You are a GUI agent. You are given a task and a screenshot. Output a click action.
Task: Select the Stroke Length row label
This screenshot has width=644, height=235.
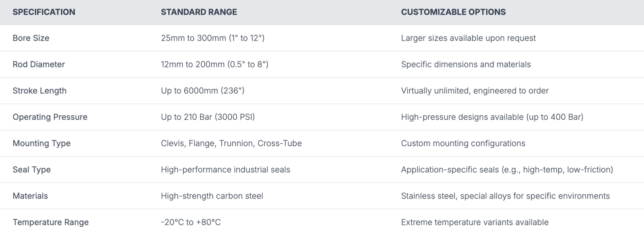click(39, 91)
